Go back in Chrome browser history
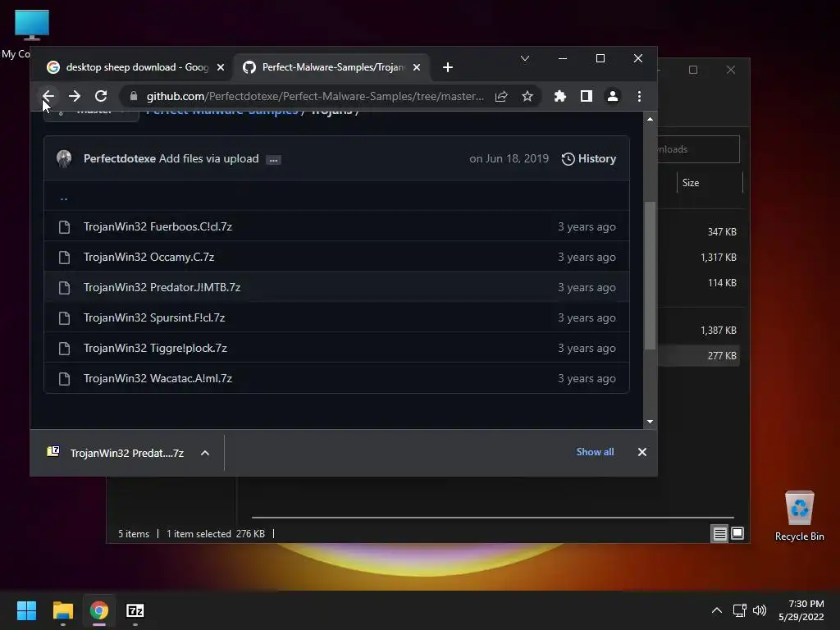Image resolution: width=840 pixels, height=630 pixels. [x=48, y=97]
